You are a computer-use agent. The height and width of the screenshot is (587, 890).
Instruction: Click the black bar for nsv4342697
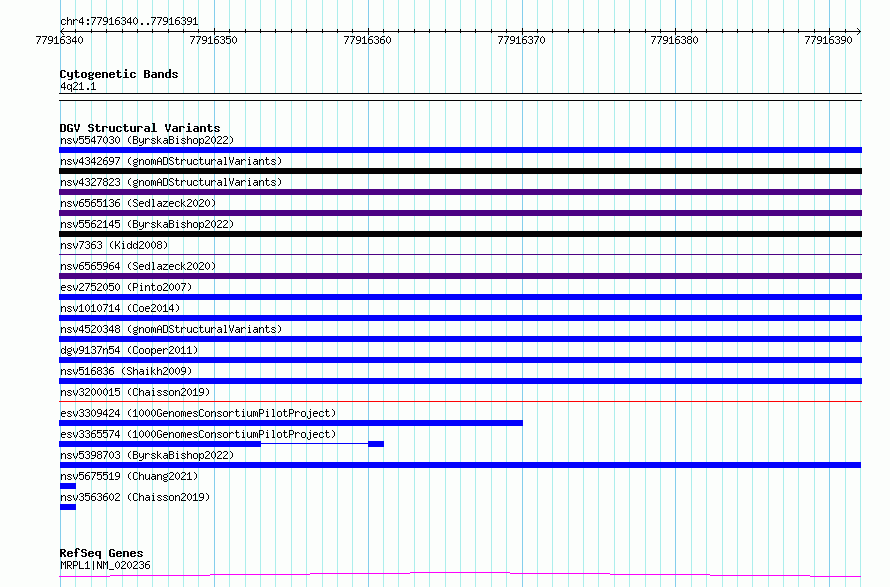[x=460, y=171]
